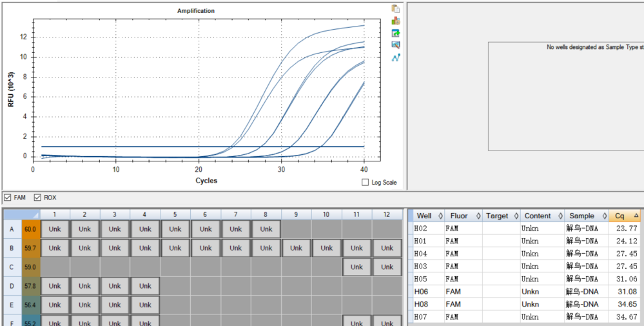This screenshot has width=644, height=326.
Task: Copy the Amplification chart to clipboard
Action: pos(396,8)
